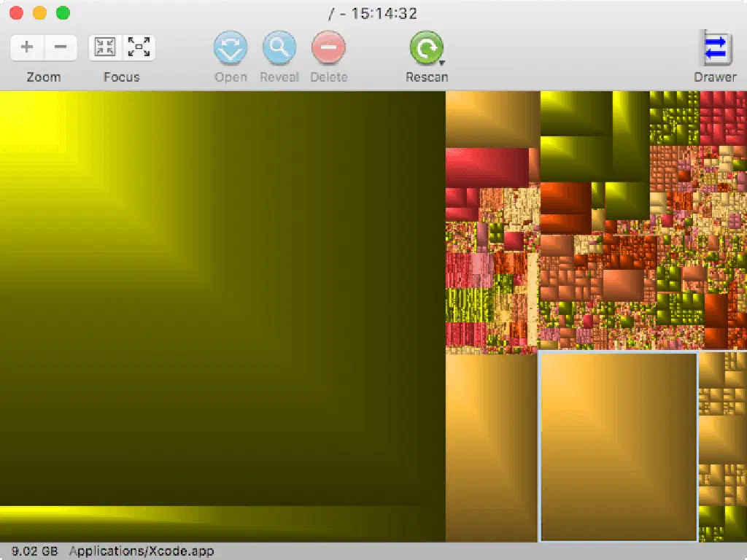Click the Zoom out minus button
Image resolution: width=747 pixels, height=560 pixels.
pyautogui.click(x=61, y=47)
